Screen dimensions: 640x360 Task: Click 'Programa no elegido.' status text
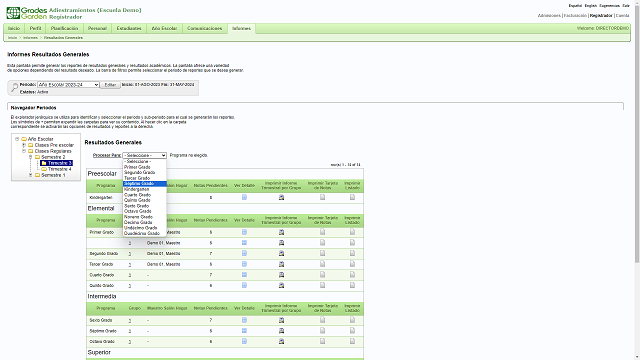pyautogui.click(x=189, y=156)
